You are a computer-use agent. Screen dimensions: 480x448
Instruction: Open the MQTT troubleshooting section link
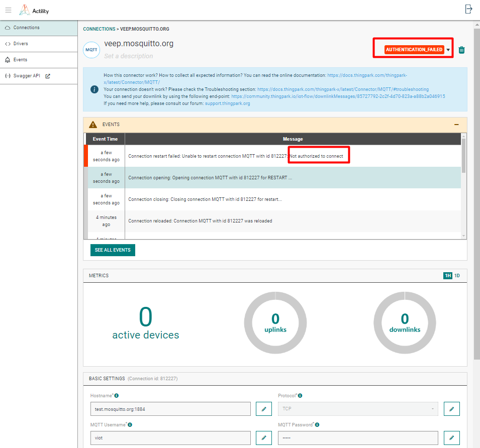343,89
